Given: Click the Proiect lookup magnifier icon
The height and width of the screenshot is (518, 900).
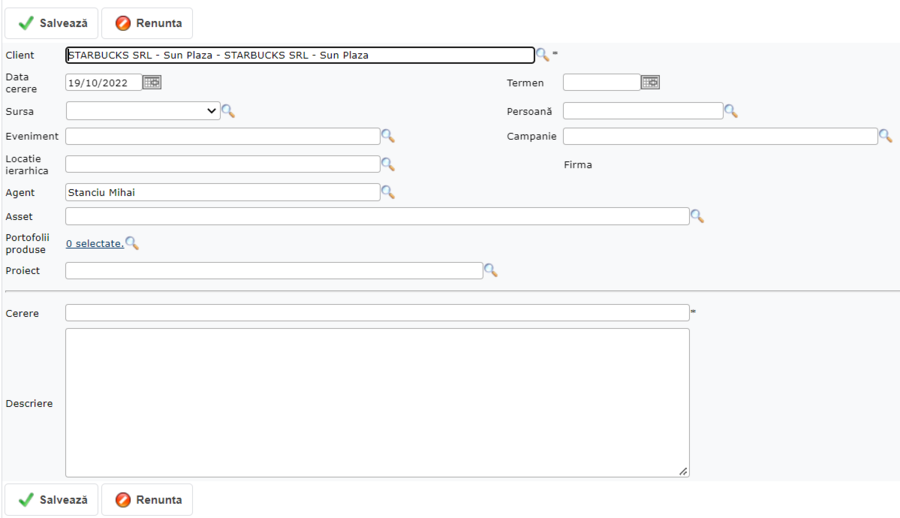Looking at the screenshot, I should click(x=490, y=270).
